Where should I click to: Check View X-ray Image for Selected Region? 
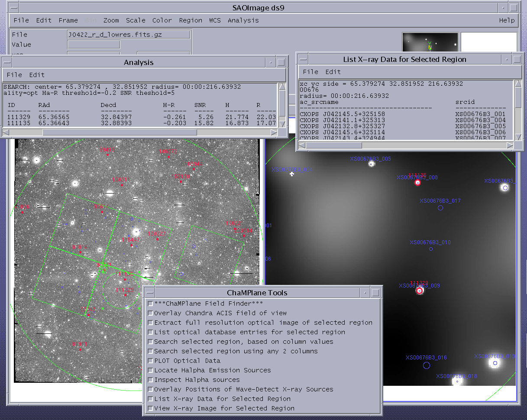(150, 408)
